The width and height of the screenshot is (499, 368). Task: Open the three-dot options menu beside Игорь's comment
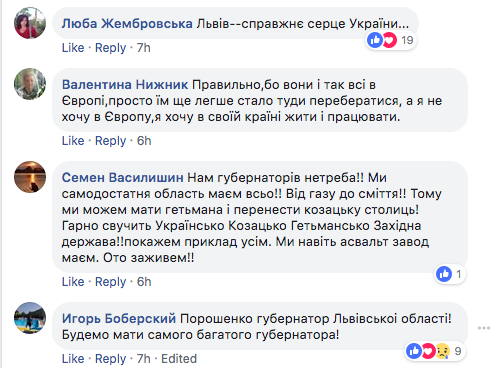coord(484,328)
